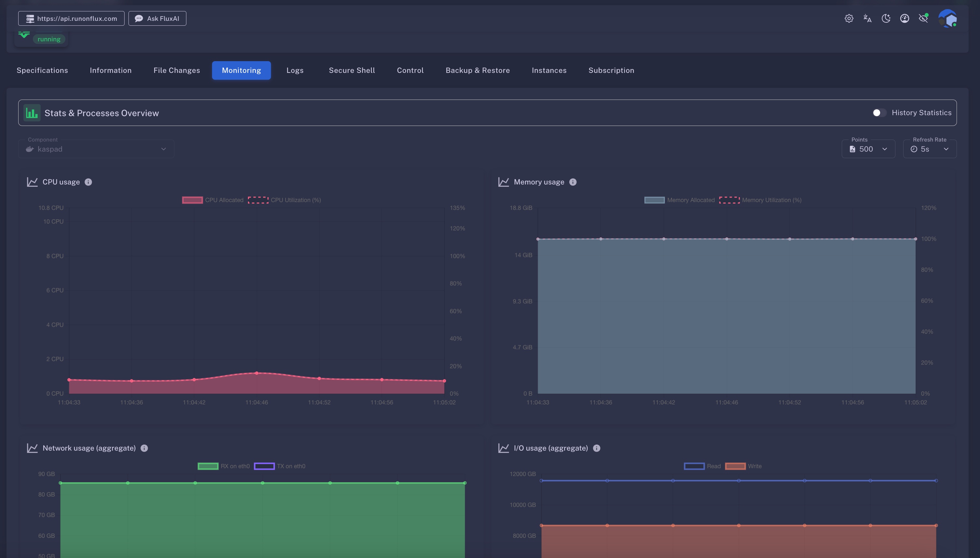980x558 pixels.
Task: Click the dark mode moon icon
Action: [x=886, y=19]
